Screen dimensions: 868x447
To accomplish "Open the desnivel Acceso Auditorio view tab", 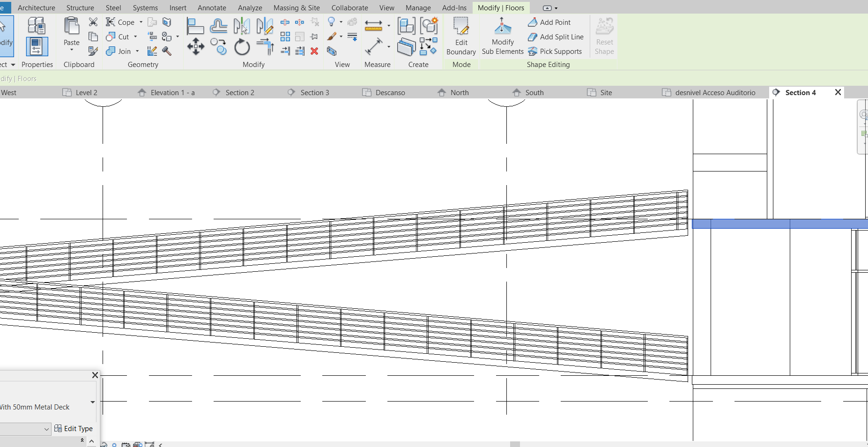I will [715, 92].
